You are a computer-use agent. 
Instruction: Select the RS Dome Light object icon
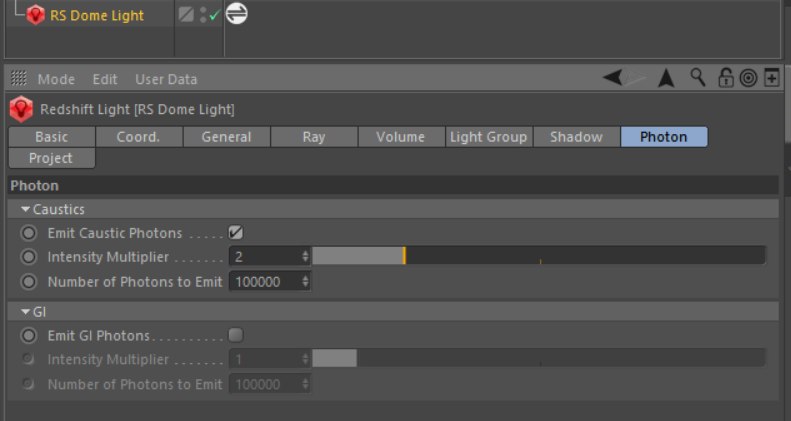coord(35,15)
